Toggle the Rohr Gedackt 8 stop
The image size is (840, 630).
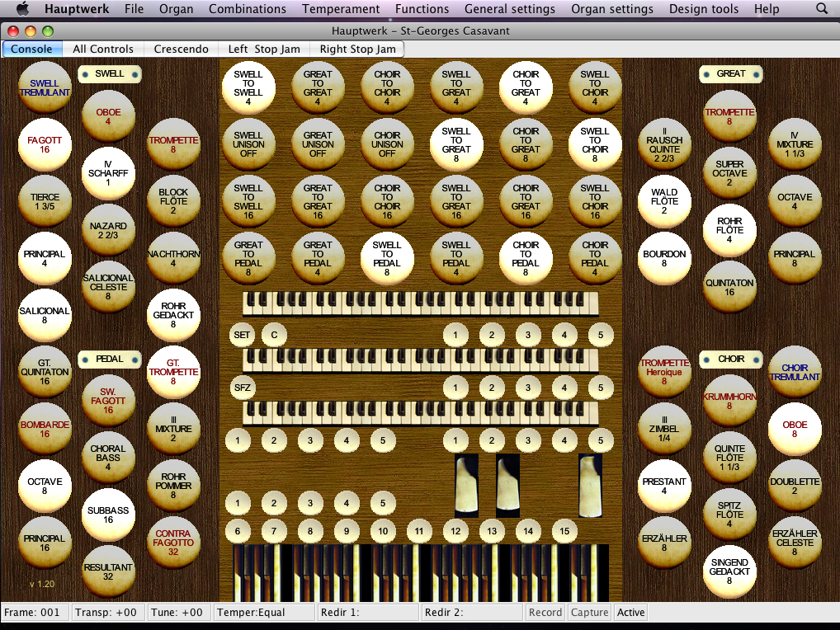coord(173,315)
